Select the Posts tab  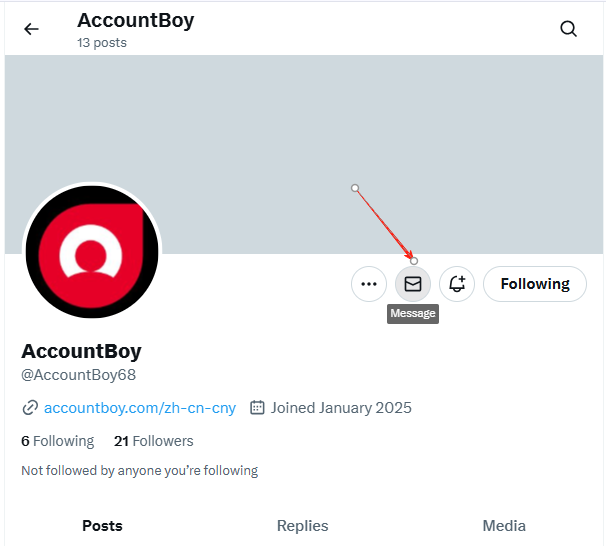[x=102, y=526]
